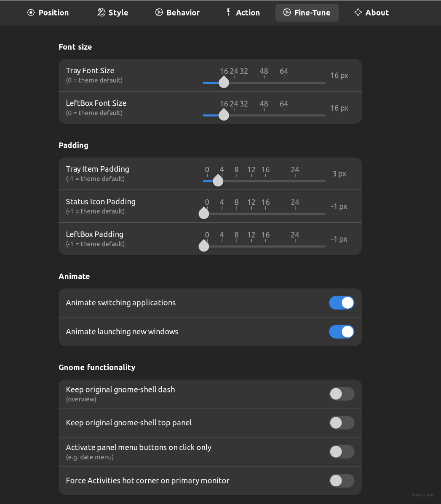This screenshot has height=504, width=441.
Task: Click the About tab sparkle icon
Action: pyautogui.click(x=358, y=13)
